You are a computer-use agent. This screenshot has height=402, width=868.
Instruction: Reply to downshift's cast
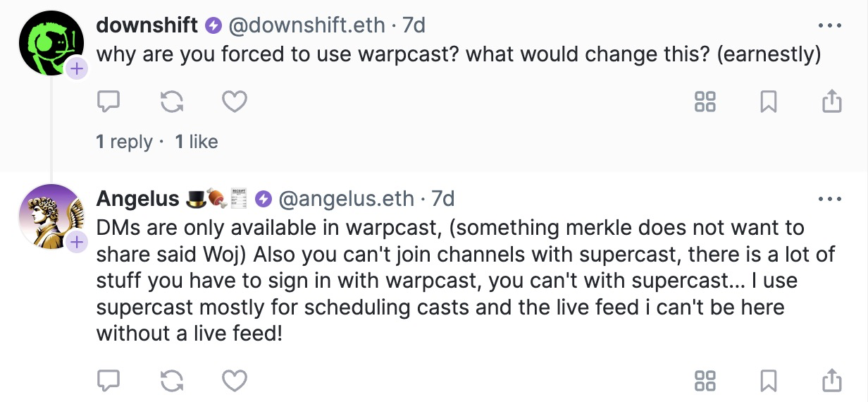pos(107,103)
